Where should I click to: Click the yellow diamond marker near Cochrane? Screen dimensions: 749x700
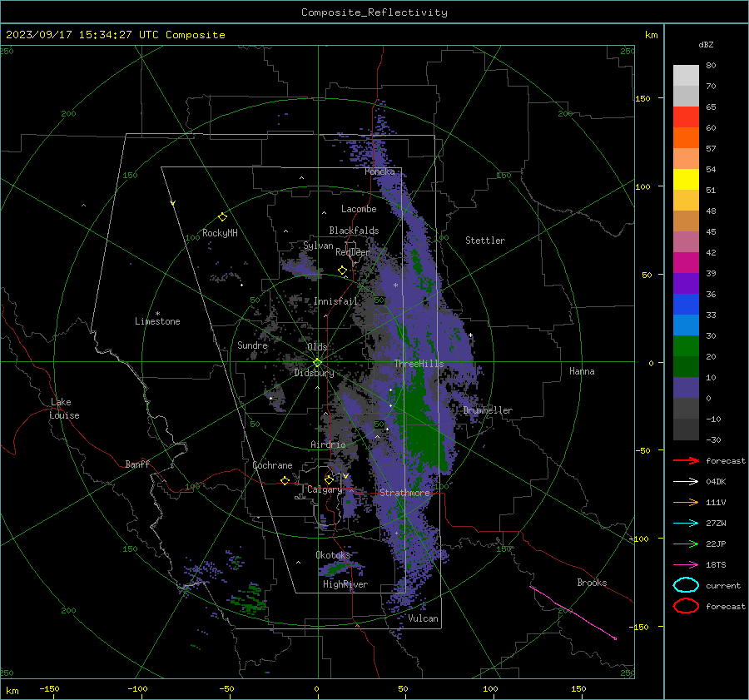click(285, 480)
